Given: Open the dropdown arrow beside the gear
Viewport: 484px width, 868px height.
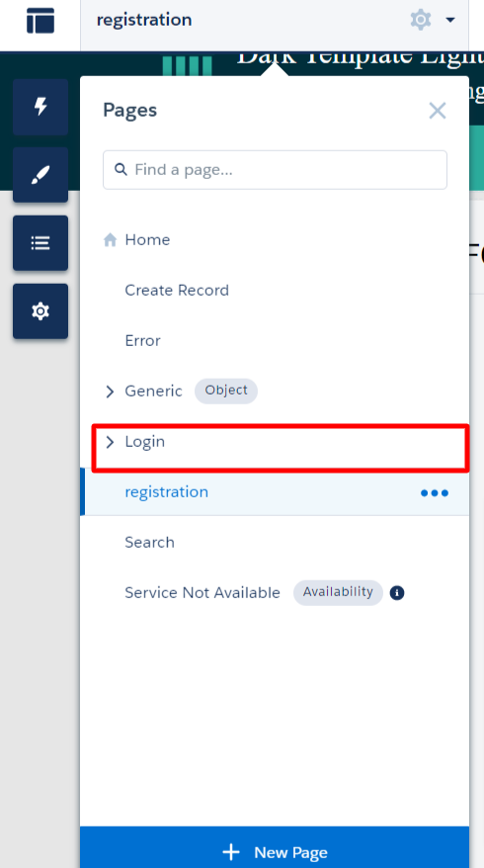Looking at the screenshot, I should tap(450, 21).
